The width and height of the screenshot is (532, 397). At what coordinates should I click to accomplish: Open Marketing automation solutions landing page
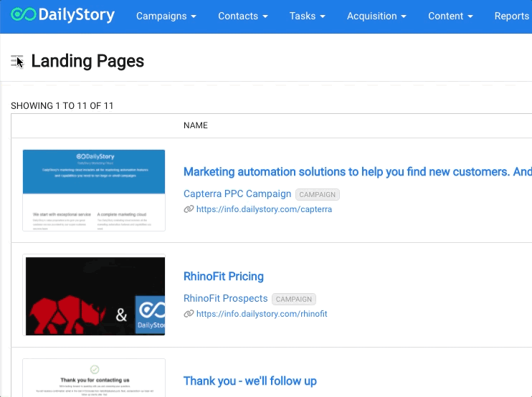pos(358,172)
